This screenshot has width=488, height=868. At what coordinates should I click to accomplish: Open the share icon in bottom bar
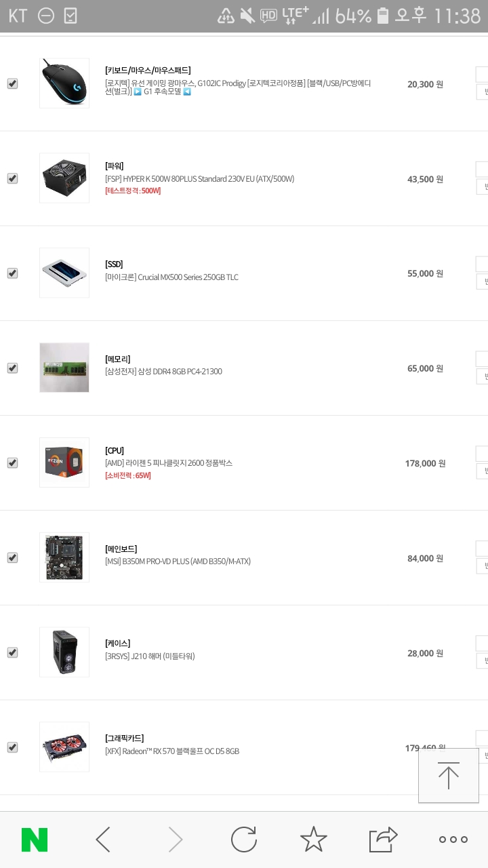(383, 840)
